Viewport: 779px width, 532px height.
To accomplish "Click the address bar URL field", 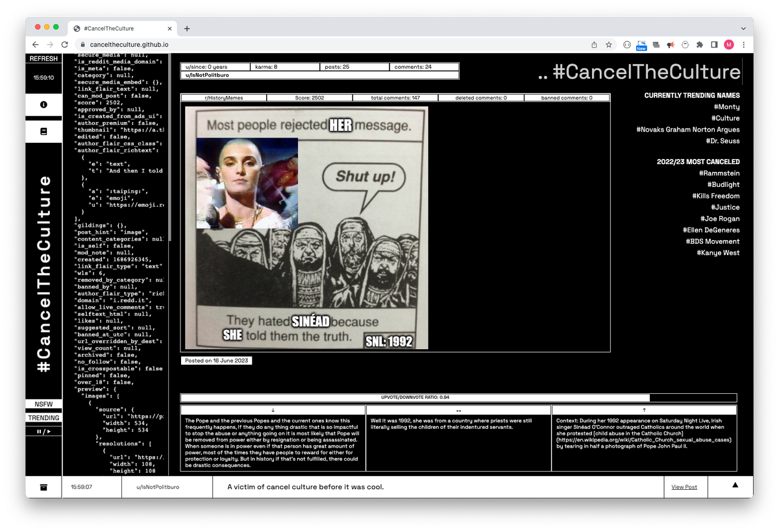I will click(331, 45).
